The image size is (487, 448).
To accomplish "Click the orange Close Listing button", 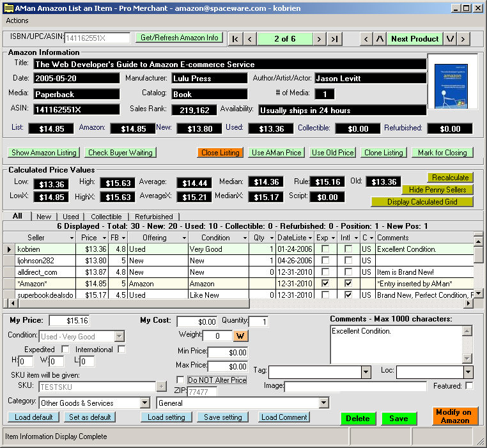I will [x=219, y=153].
